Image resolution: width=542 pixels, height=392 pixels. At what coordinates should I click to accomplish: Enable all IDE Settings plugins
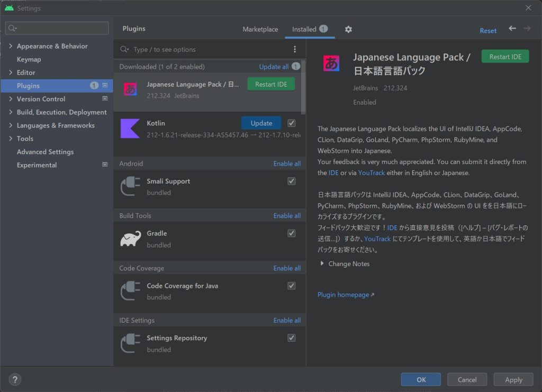pos(287,321)
